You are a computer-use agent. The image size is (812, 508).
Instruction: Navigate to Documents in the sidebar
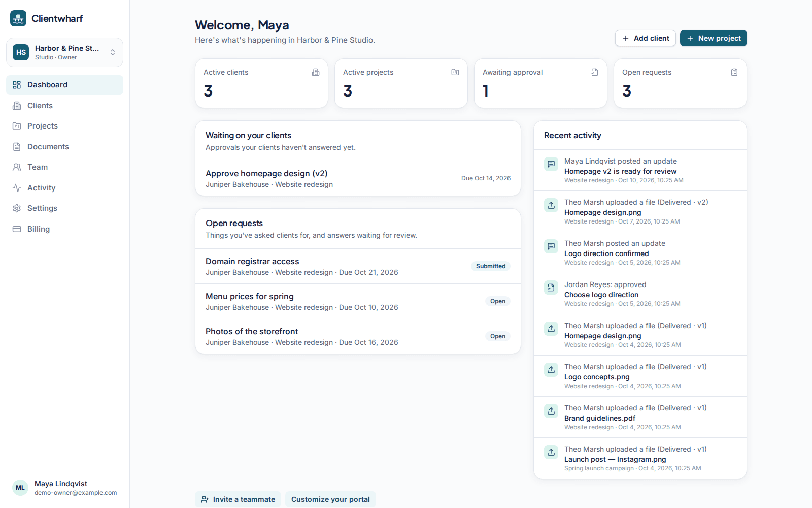(64, 147)
